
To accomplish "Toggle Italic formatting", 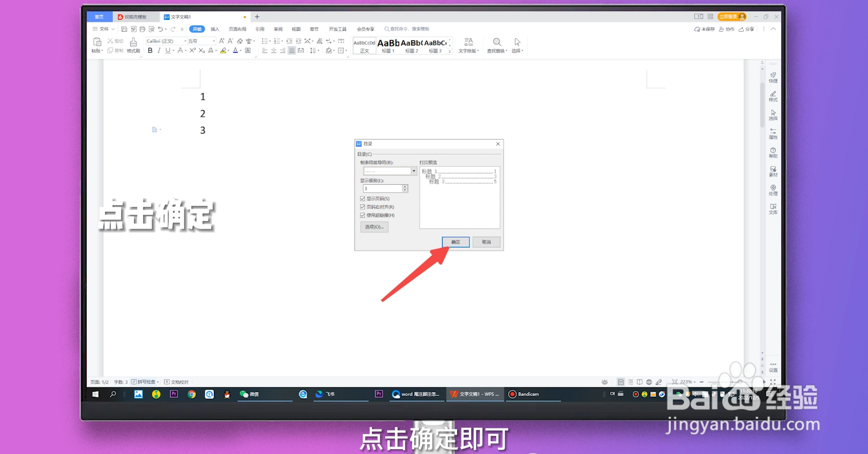I will [x=159, y=50].
